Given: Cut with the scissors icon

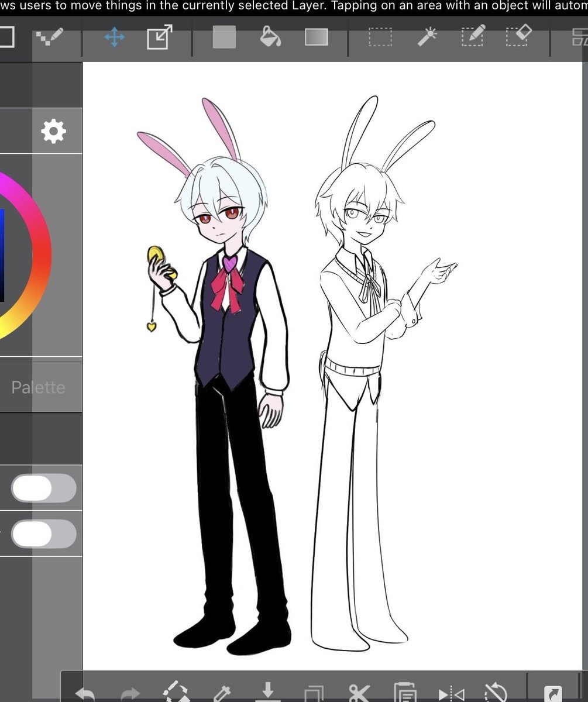Looking at the screenshot, I should [359, 693].
